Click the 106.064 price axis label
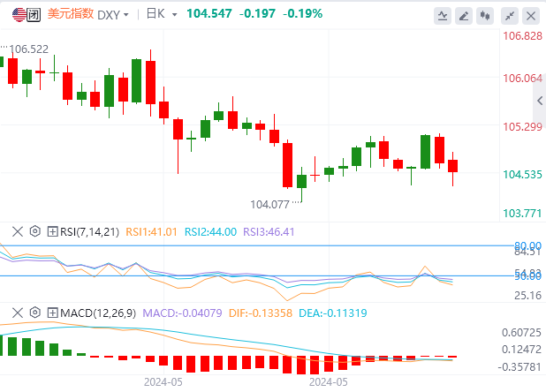The height and width of the screenshot is (392, 546). coord(523,79)
